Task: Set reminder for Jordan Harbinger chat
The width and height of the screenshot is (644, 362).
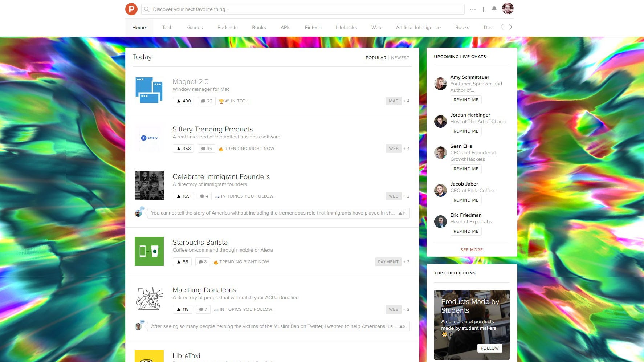Action: point(466,131)
